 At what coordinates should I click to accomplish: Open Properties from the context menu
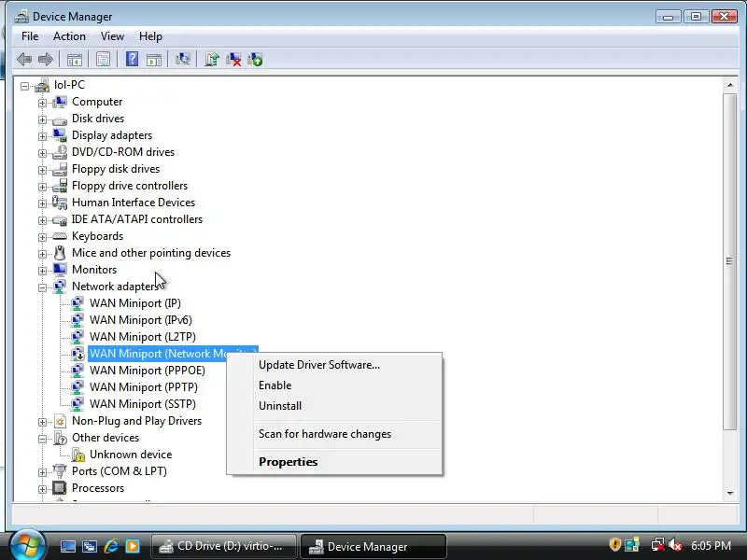(334, 461)
